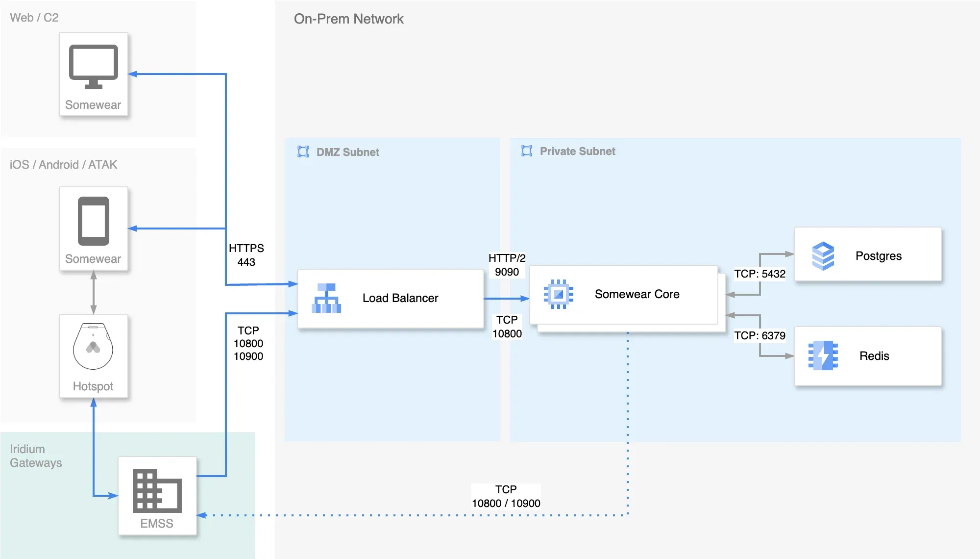This screenshot has height=559, width=980.
Task: Select the HTTP/2 9090 label
Action: tap(507, 265)
